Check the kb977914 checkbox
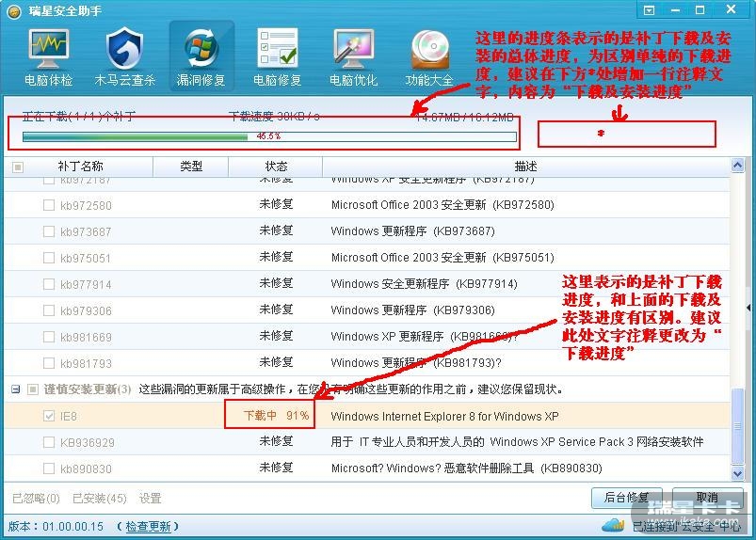 (49, 284)
